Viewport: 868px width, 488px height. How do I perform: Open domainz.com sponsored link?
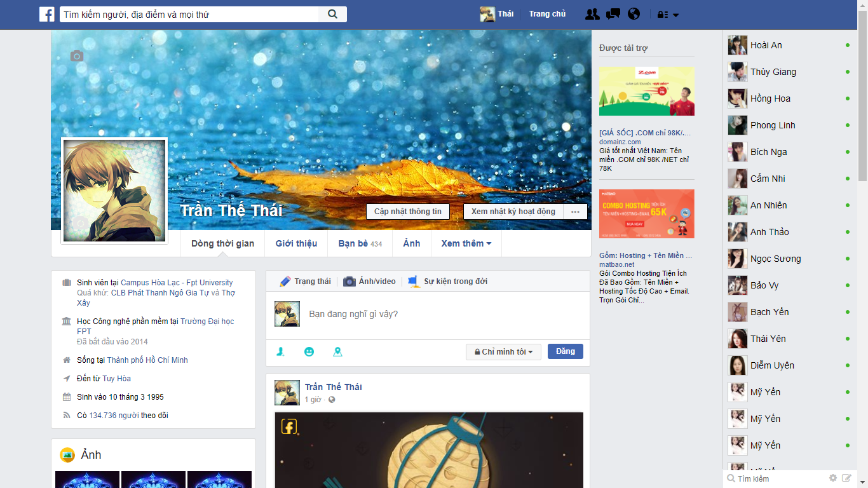coord(620,142)
